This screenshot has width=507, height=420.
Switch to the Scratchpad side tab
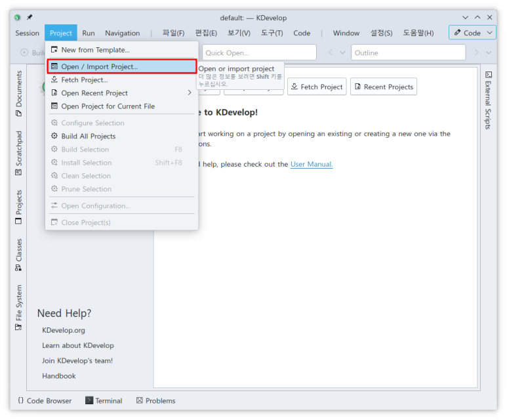point(19,153)
